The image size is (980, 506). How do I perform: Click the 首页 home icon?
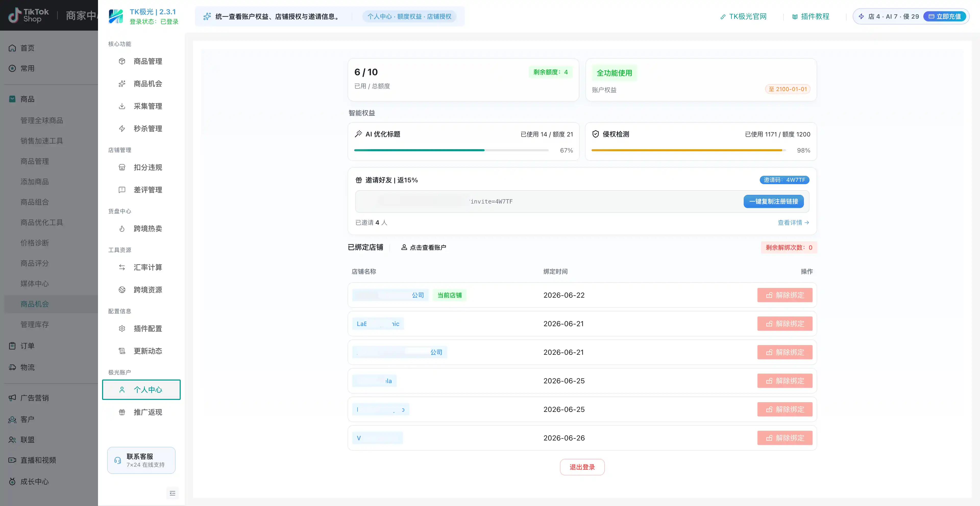point(12,48)
